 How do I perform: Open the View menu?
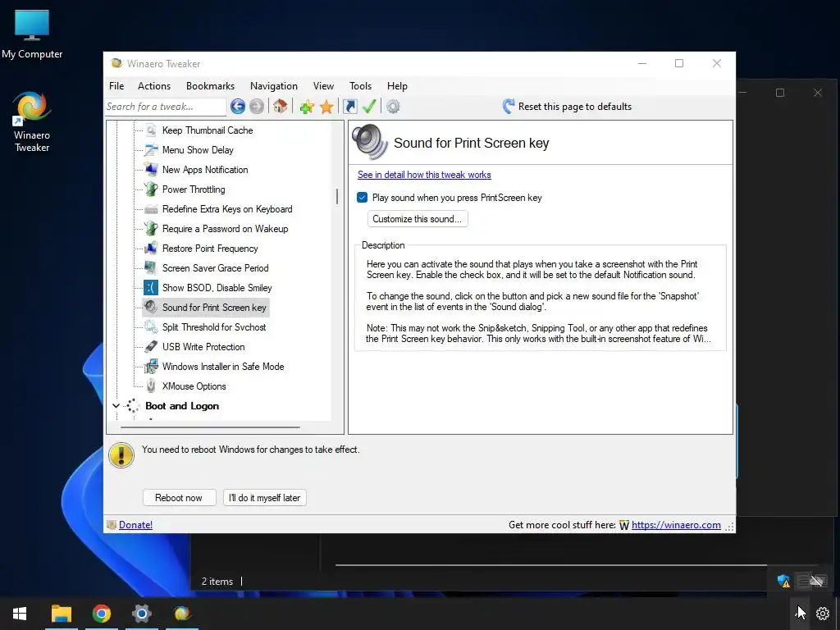[323, 85]
